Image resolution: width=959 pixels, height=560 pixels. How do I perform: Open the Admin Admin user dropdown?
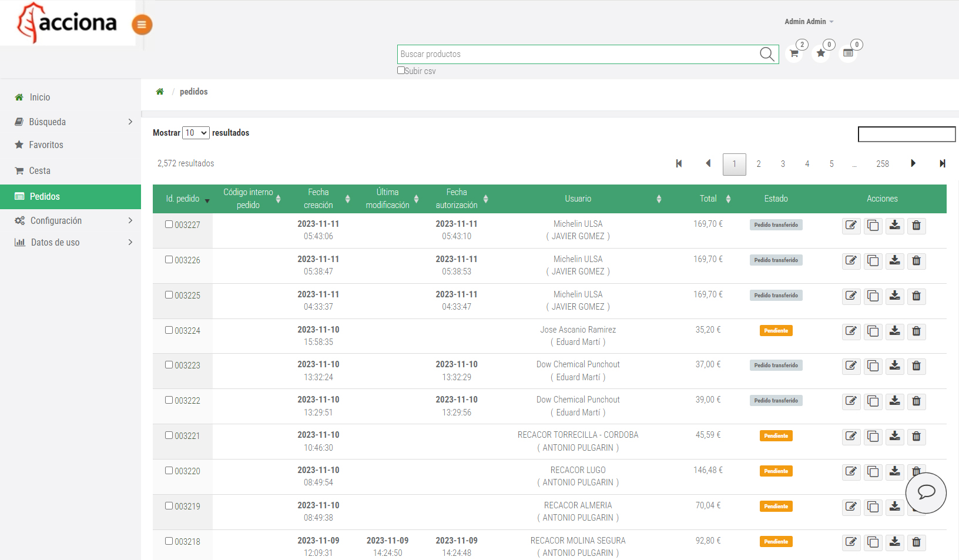click(x=809, y=22)
